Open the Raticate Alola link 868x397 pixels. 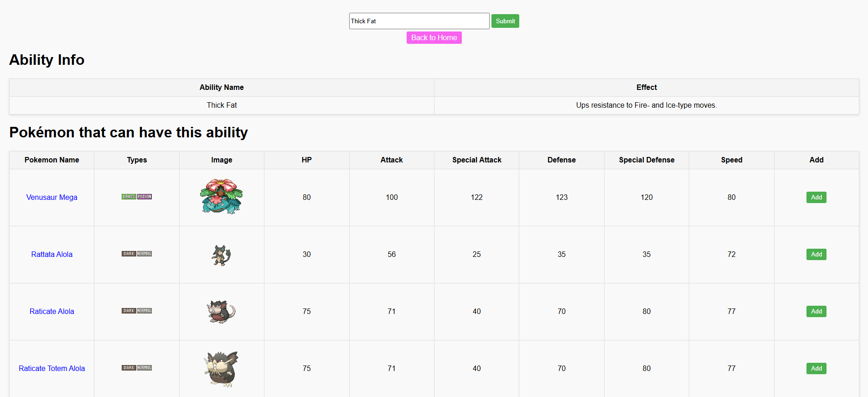point(52,311)
